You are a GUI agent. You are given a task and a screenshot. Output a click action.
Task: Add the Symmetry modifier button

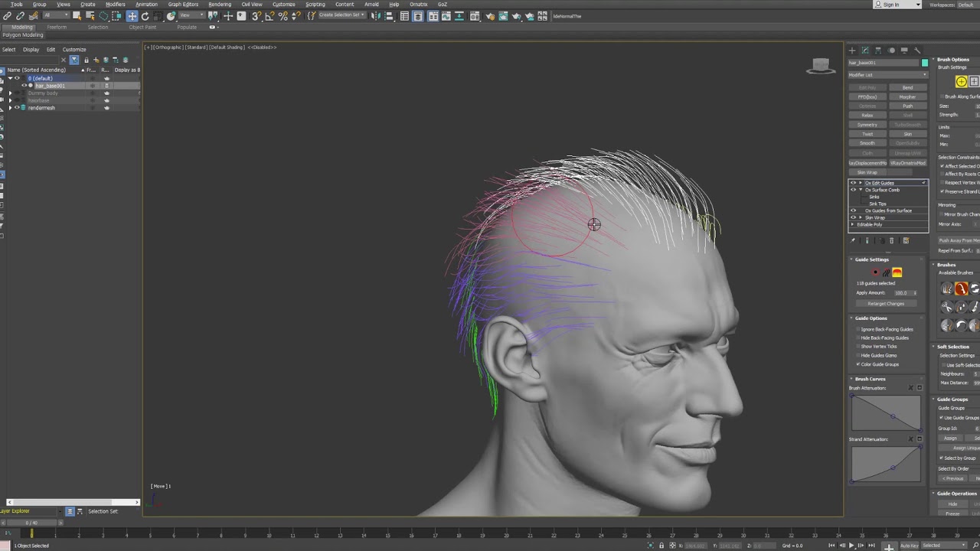867,125
